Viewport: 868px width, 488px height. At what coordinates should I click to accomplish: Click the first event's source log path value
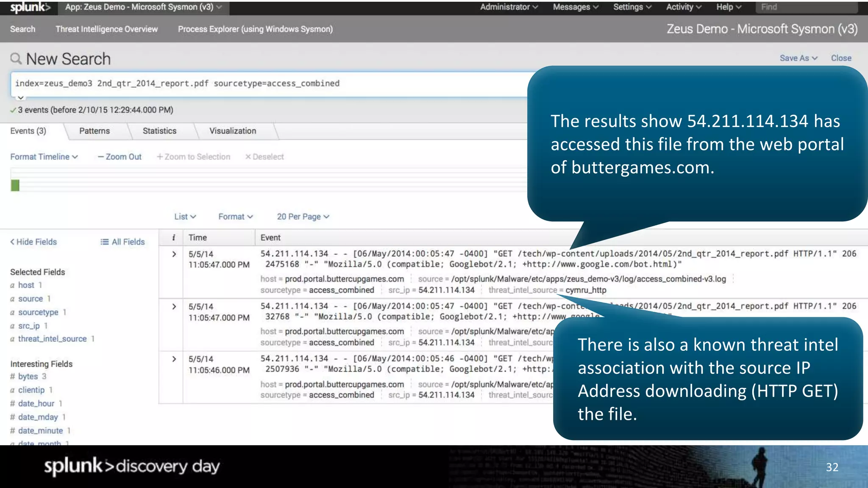point(588,279)
